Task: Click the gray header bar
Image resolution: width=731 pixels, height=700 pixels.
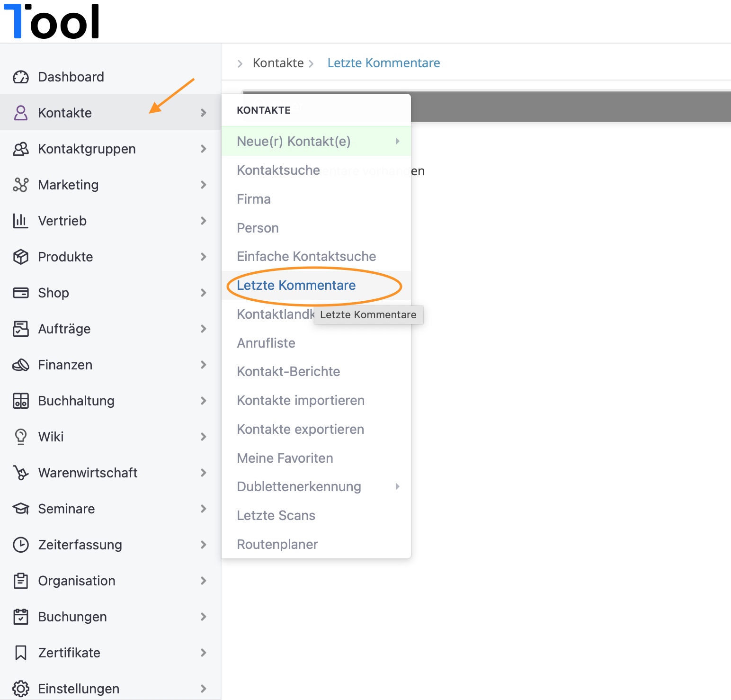Action: (571, 107)
